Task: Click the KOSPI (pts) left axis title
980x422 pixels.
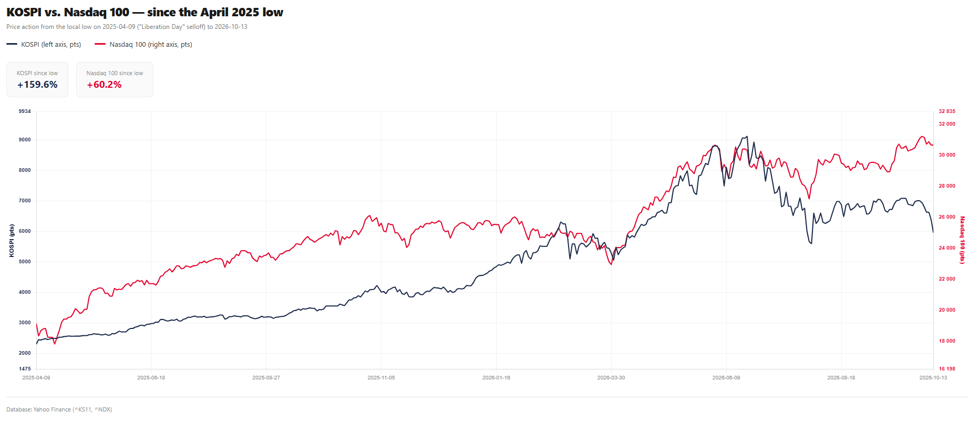Action: tap(12, 241)
